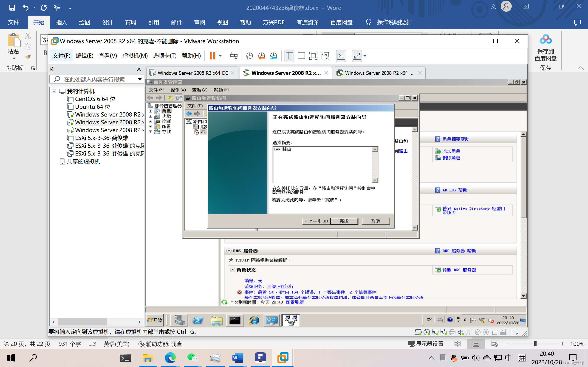Image resolution: width=588 pixels, height=367 pixels.
Task: Collapse the 我的计算机 tree node
Action: coord(54,91)
